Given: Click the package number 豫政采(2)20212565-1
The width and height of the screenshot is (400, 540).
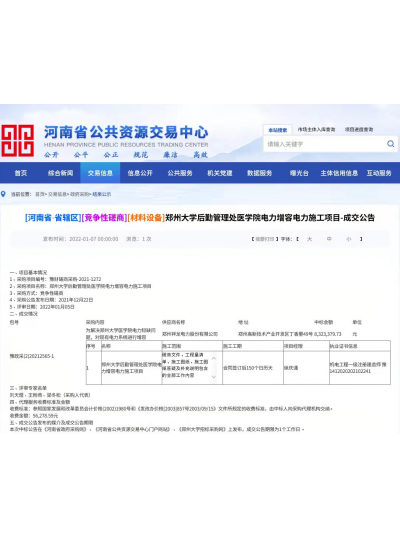Looking at the screenshot, I should pyautogui.click(x=32, y=356).
